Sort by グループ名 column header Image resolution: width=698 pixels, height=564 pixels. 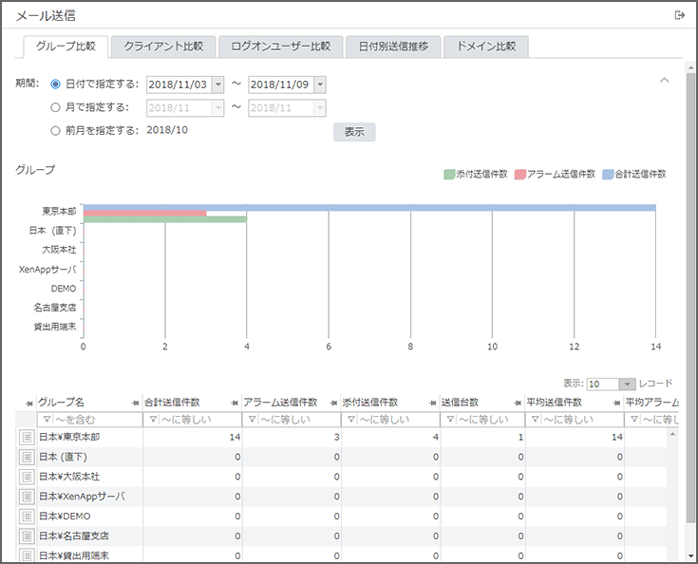point(61,402)
